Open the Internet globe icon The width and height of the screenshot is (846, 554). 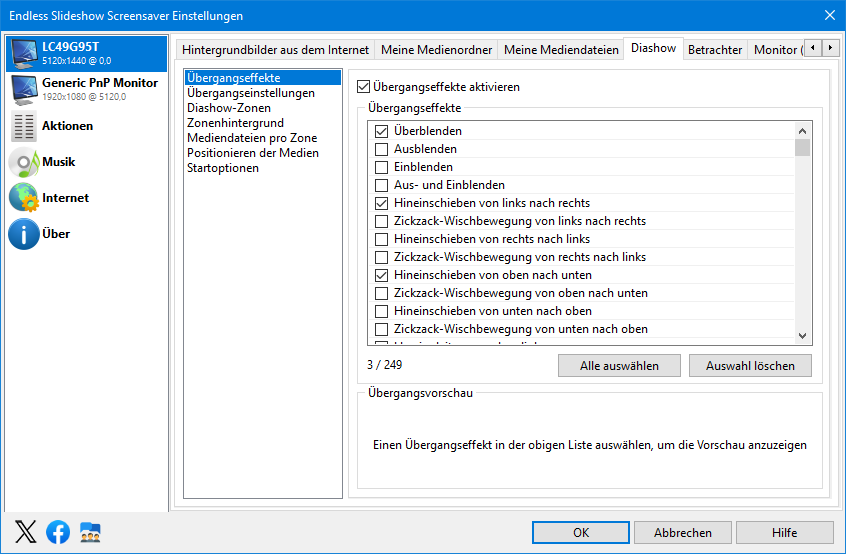[24, 197]
